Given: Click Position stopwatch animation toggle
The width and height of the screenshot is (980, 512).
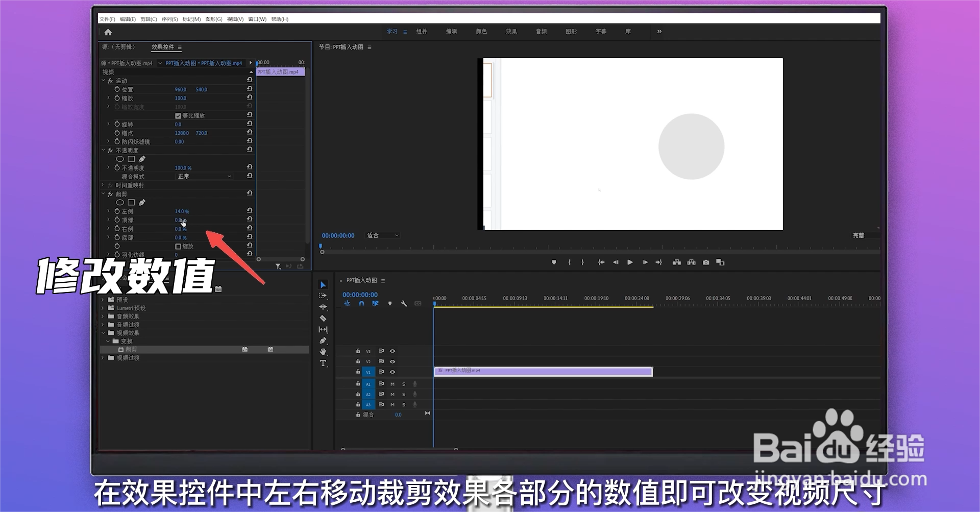Looking at the screenshot, I should point(117,89).
